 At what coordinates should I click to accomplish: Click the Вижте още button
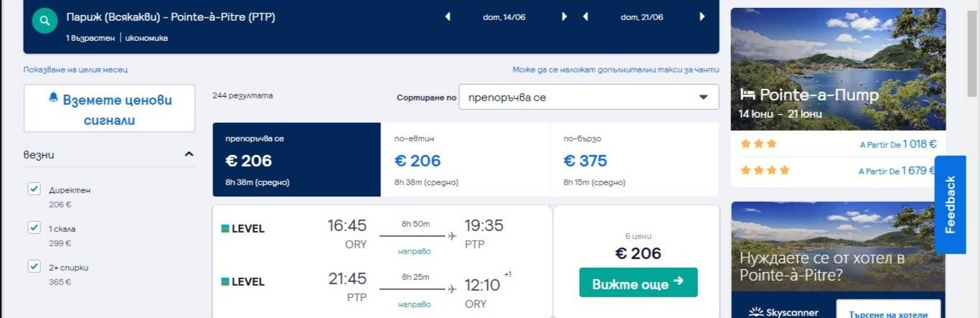pos(638,284)
